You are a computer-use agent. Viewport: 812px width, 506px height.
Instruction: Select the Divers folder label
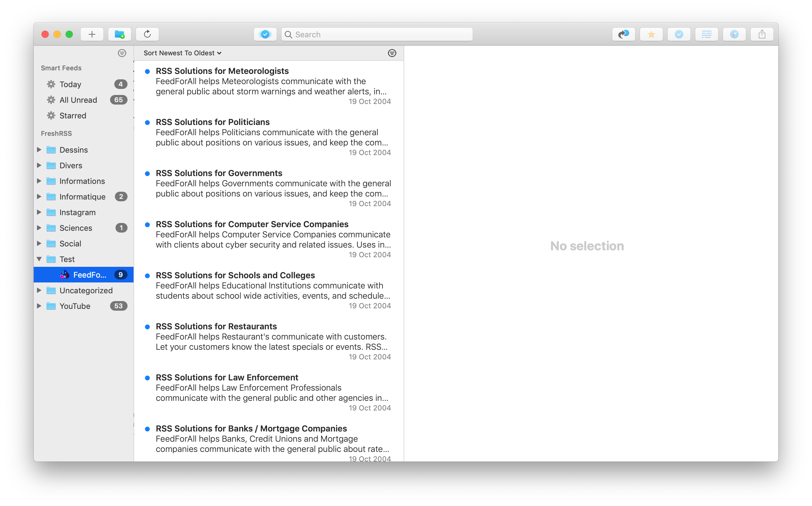tap(71, 165)
